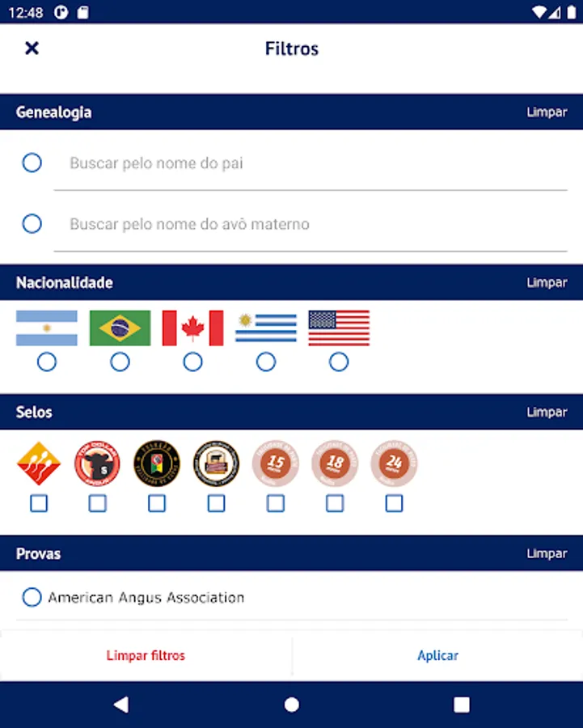The width and height of the screenshot is (583, 728).
Task: Tap the Canada flag icon
Action: tap(192, 328)
